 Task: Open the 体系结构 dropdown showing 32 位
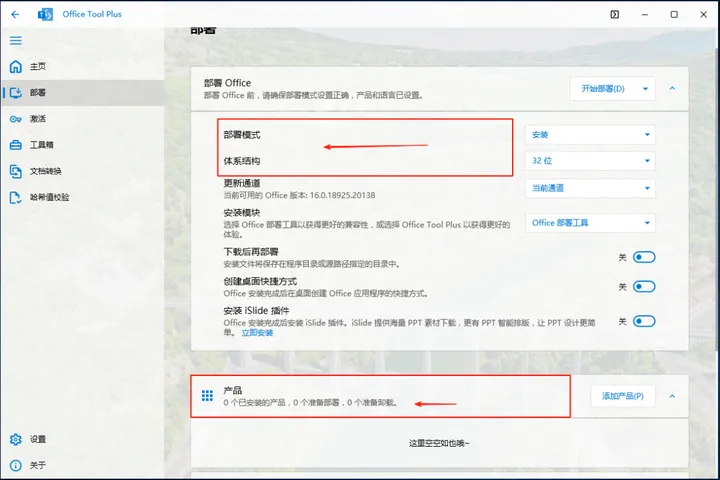coord(590,161)
